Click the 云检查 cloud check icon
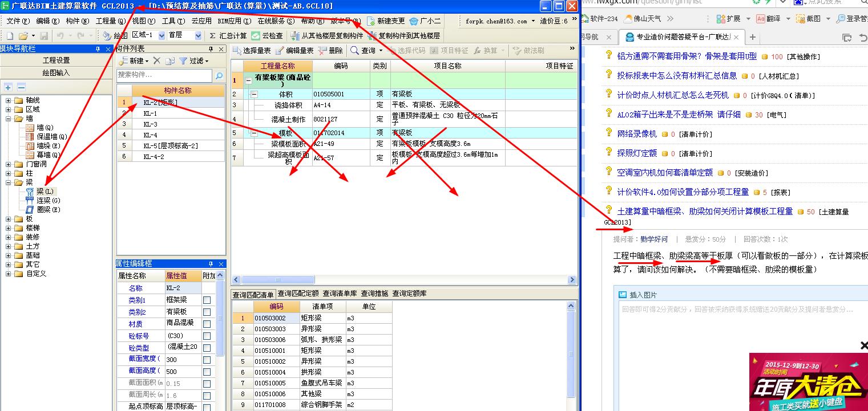 (256, 35)
